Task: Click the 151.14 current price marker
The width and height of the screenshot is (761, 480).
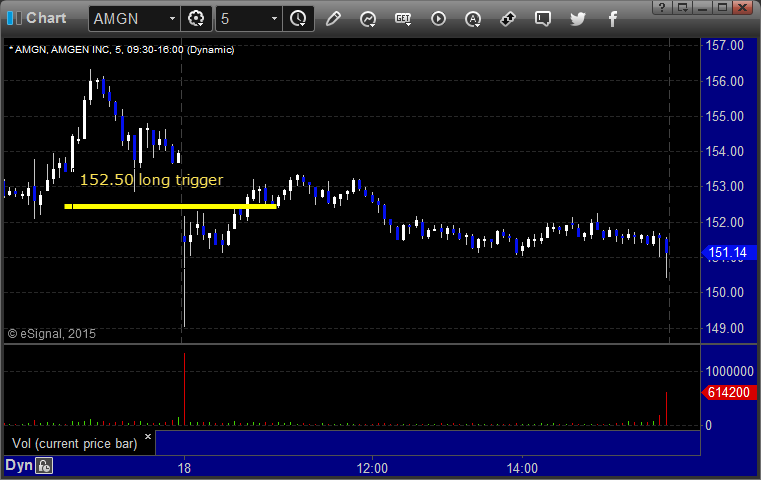Action: pyautogui.click(x=729, y=252)
